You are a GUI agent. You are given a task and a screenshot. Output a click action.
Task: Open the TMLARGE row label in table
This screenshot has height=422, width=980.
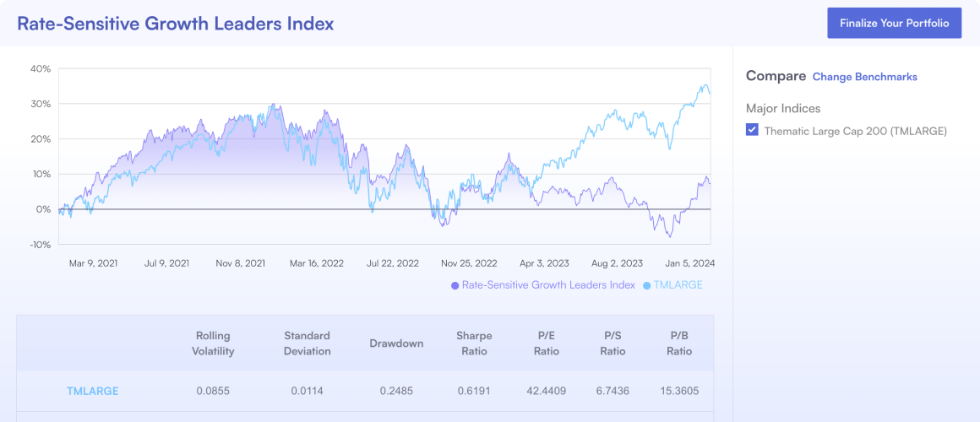pyautogui.click(x=93, y=392)
